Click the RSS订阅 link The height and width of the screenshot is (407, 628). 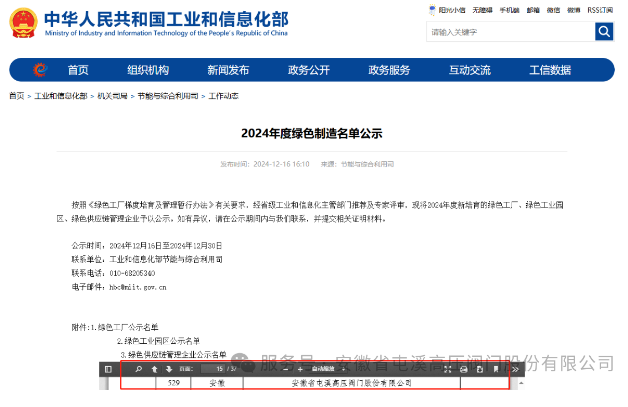coord(600,10)
